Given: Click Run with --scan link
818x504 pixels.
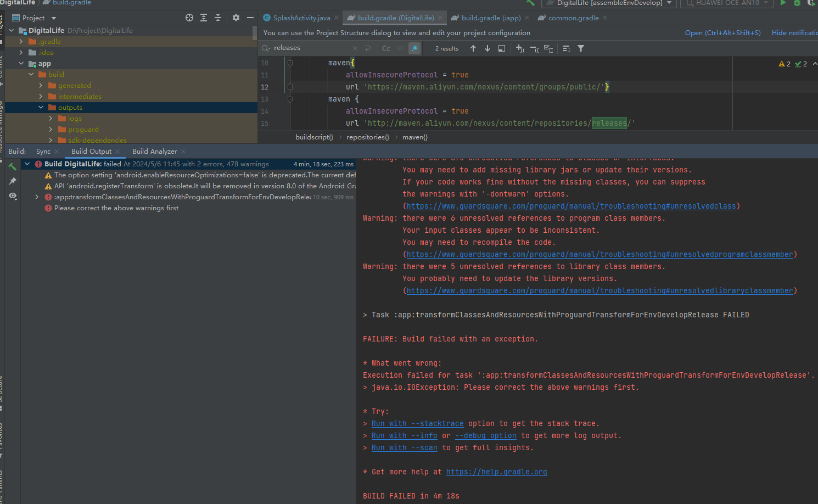Looking at the screenshot, I should pyautogui.click(x=404, y=447).
